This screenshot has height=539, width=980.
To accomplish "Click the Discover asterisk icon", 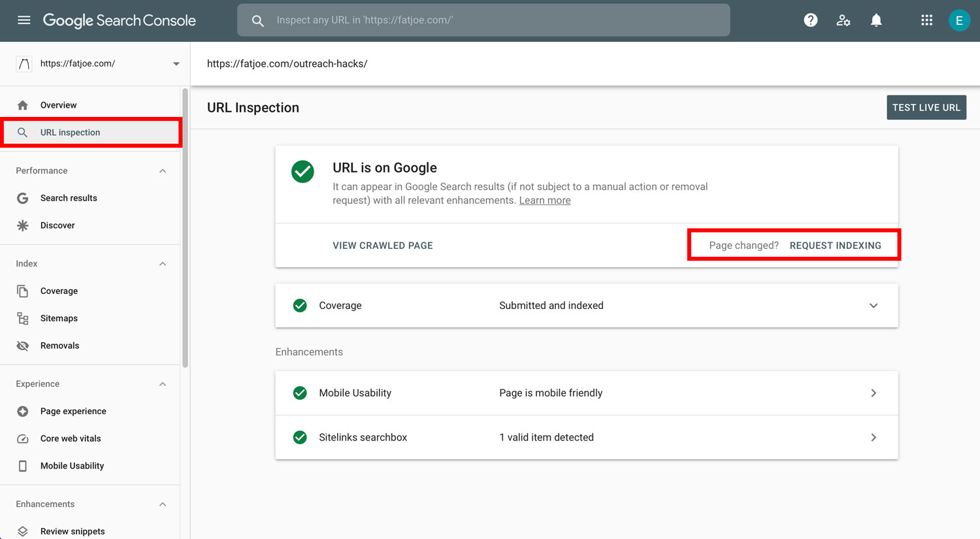I will (23, 225).
